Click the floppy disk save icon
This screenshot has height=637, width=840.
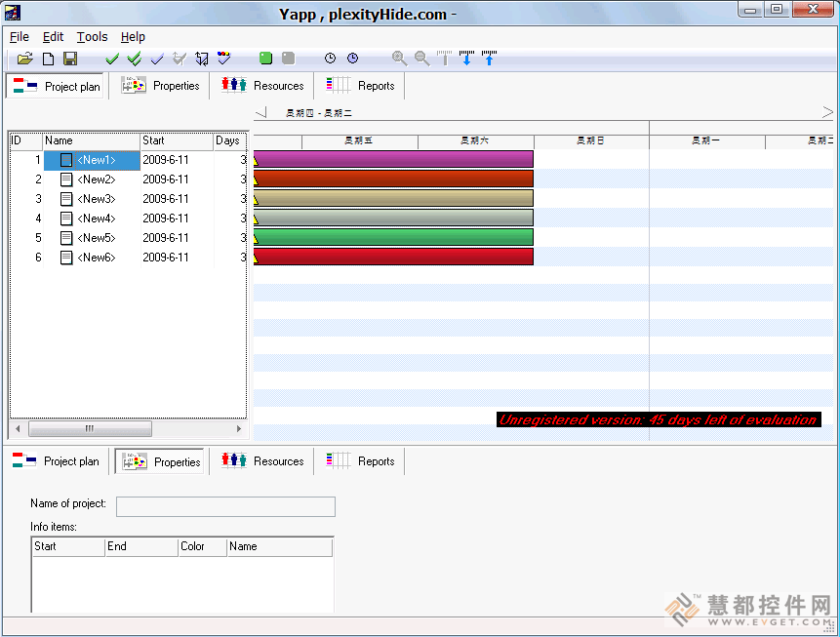point(70,59)
